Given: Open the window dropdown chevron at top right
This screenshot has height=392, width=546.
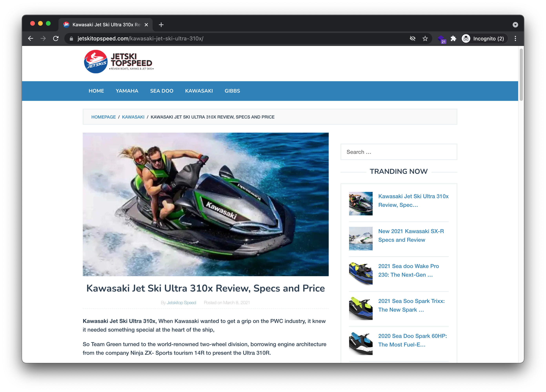Looking at the screenshot, I should [x=515, y=25].
